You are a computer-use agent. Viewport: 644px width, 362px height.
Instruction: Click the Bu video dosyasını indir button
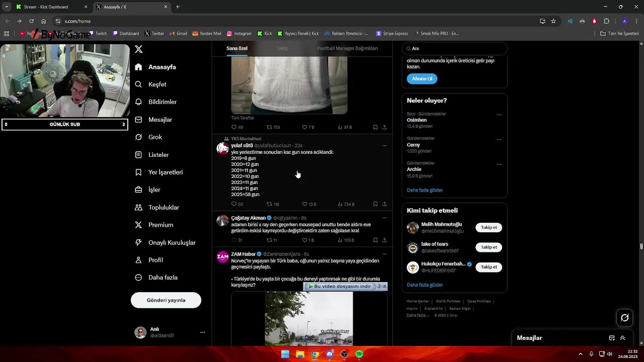tap(340, 286)
